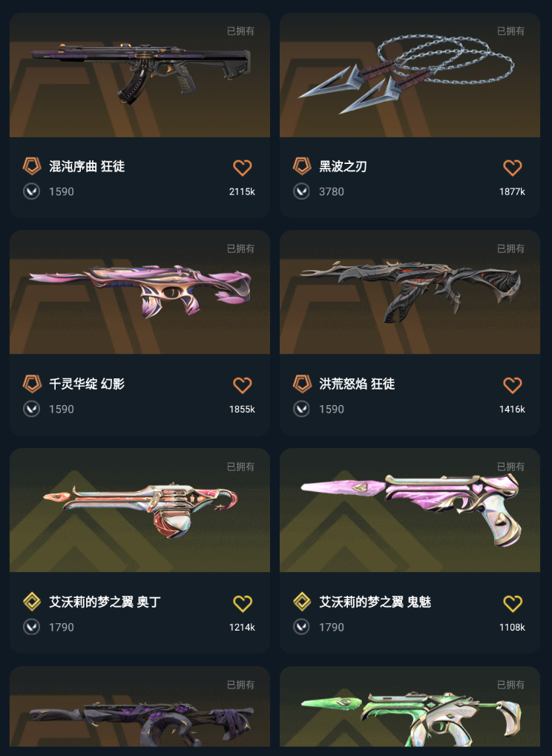Click VP currency icon beside 3780 price

click(302, 191)
